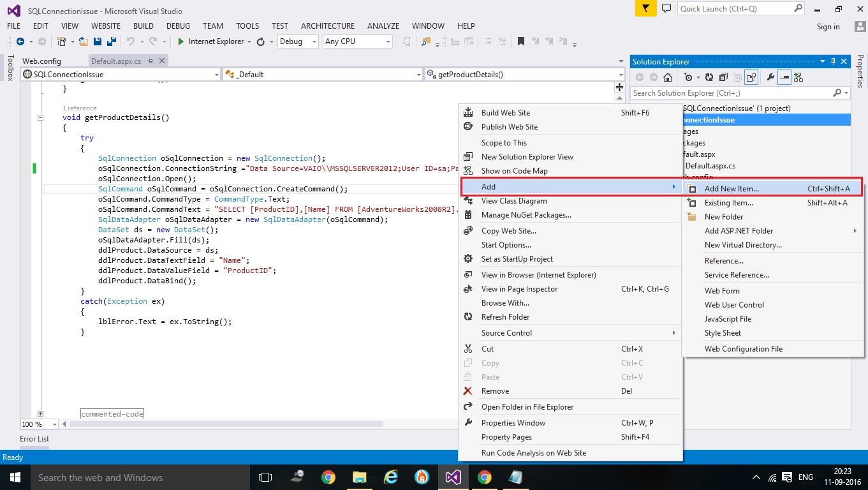Click the Windows taskbar search box

[x=140, y=477]
